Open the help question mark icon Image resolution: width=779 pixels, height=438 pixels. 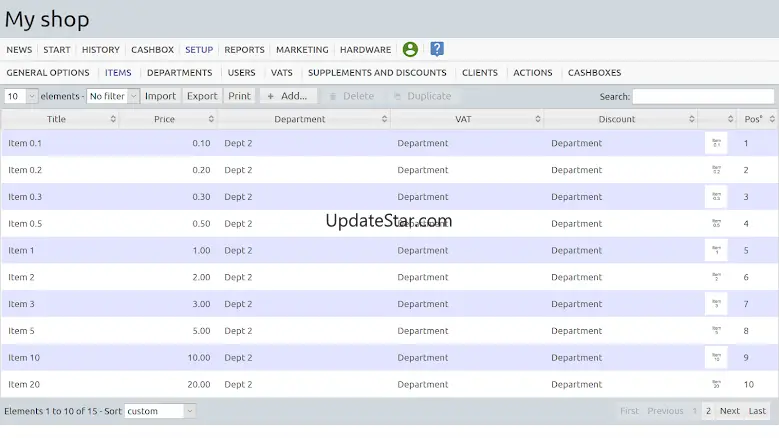click(437, 49)
